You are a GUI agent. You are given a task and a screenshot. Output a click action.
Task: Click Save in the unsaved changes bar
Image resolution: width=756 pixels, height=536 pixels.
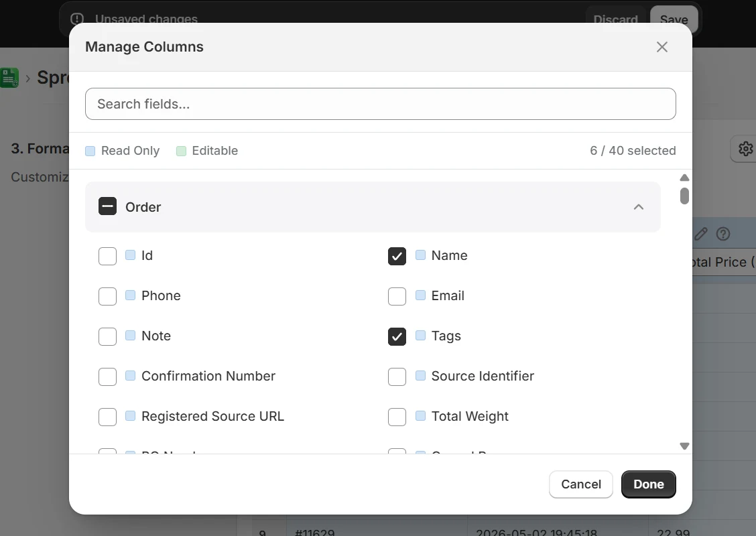(x=674, y=19)
